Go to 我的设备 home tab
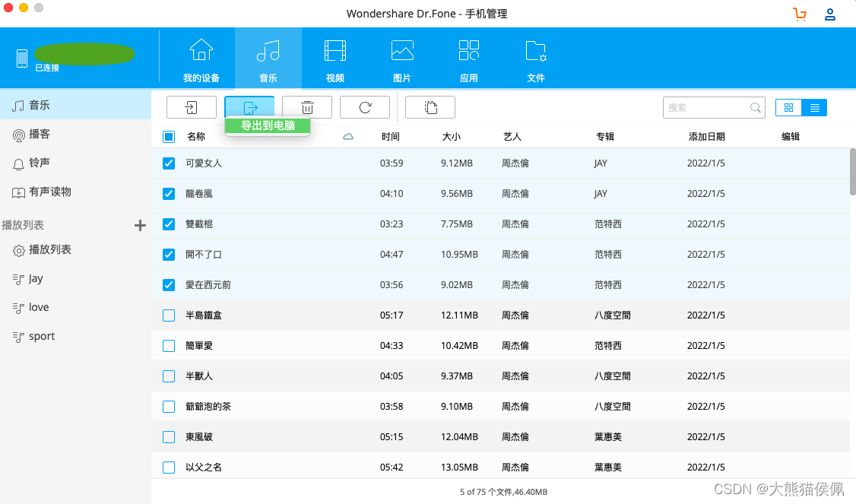The height and width of the screenshot is (504, 856). (201, 59)
